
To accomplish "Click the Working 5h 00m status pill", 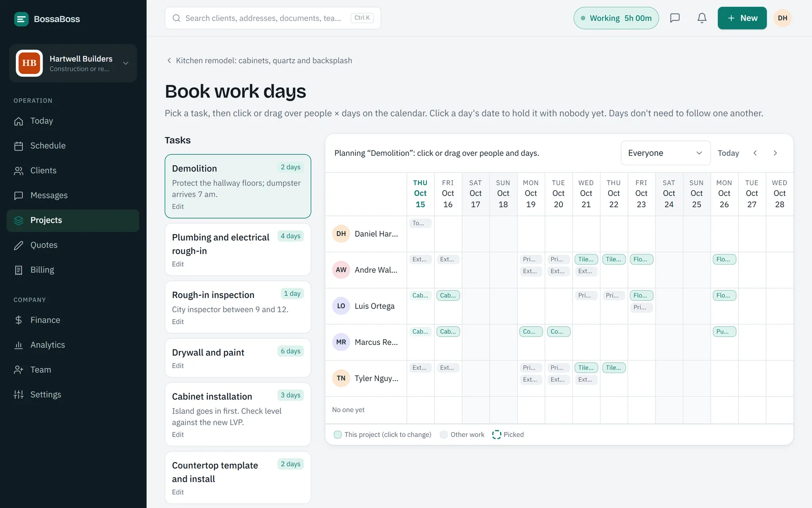I will click(616, 18).
